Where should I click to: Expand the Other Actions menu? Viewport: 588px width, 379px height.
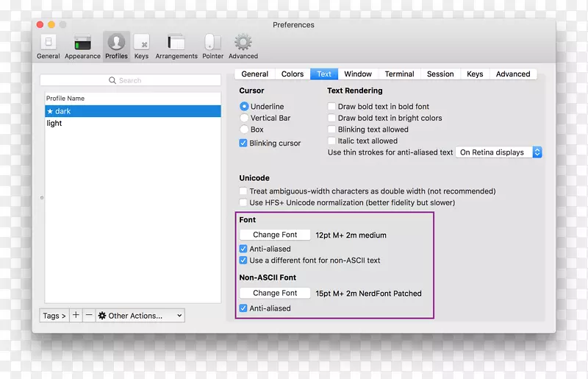[x=140, y=316]
